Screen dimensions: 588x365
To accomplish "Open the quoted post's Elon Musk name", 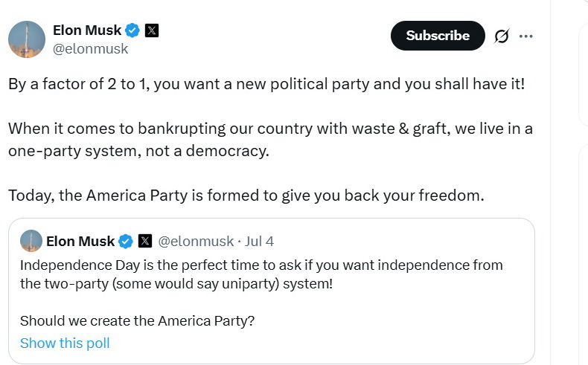I will point(80,241).
